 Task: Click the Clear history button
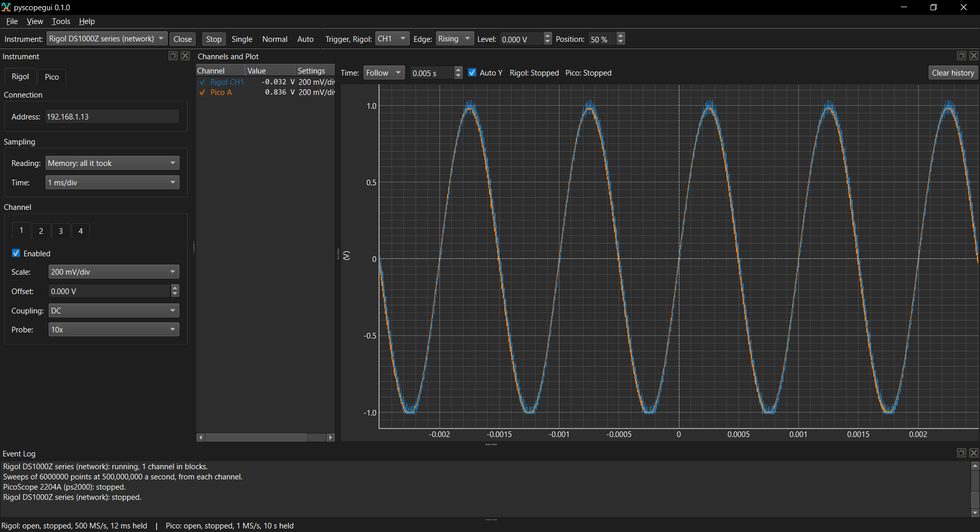[953, 73]
